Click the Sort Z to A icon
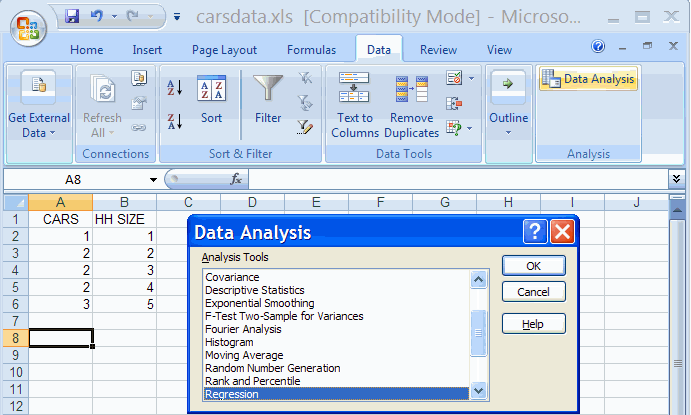 coord(174,122)
